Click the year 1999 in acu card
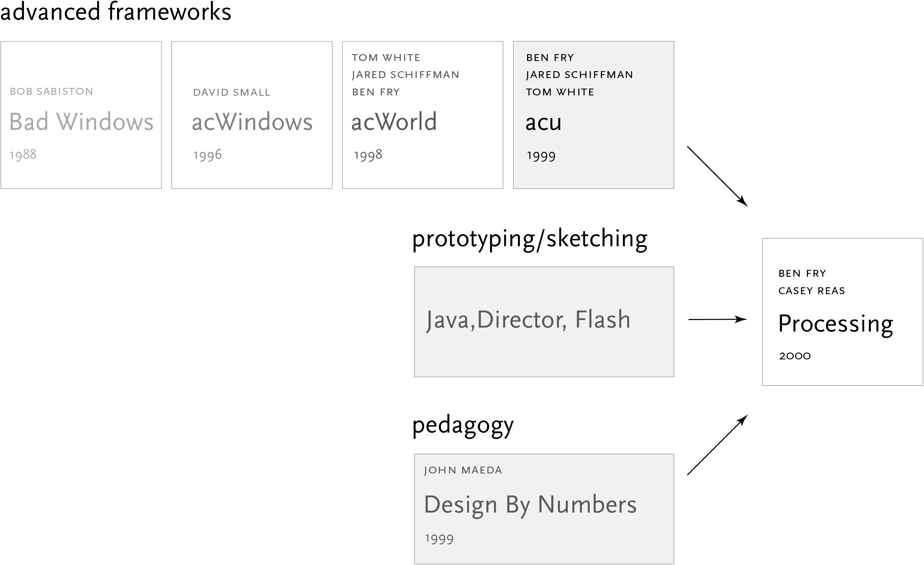This screenshot has height=565, width=924. 541,156
